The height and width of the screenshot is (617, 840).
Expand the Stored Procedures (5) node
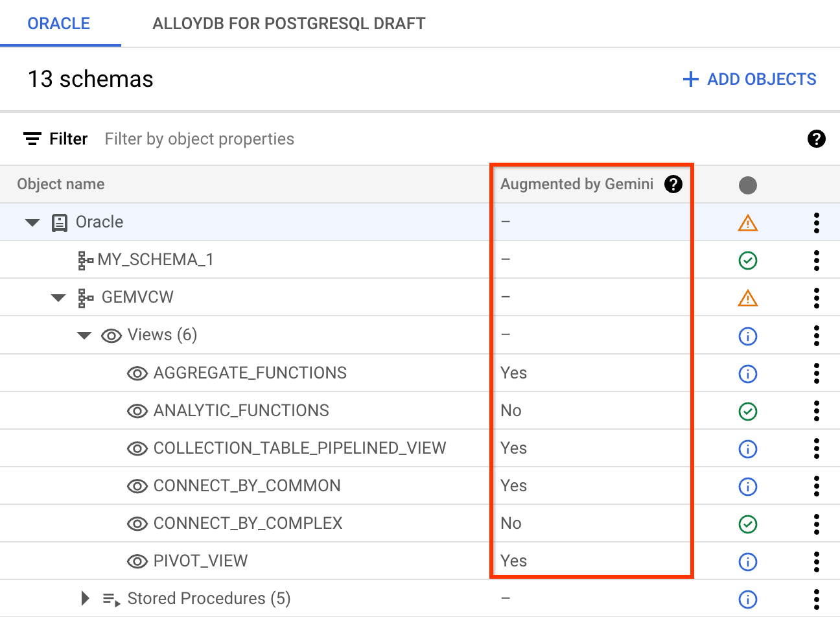(85, 598)
